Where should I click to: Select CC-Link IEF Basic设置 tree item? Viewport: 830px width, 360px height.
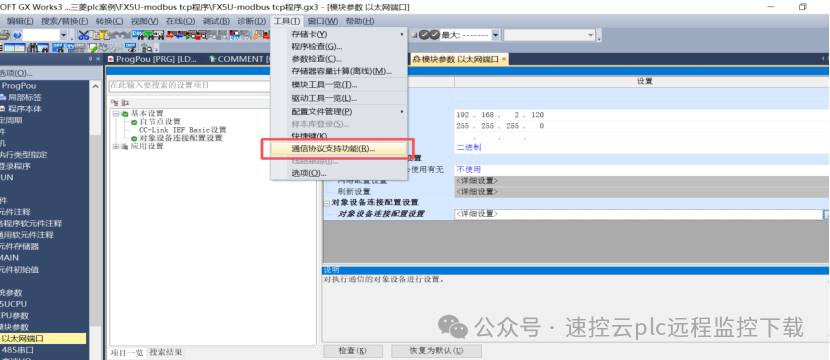coord(183,130)
